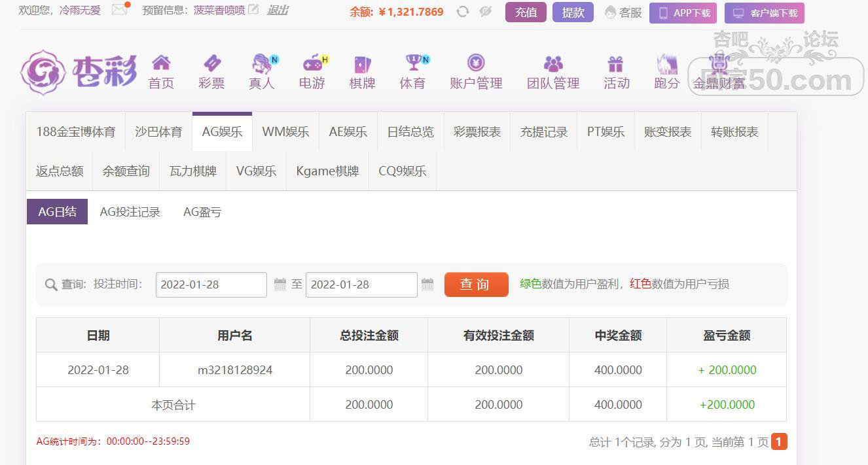Click the 总投注金额 column header
The height and width of the screenshot is (465, 868).
[x=369, y=336]
